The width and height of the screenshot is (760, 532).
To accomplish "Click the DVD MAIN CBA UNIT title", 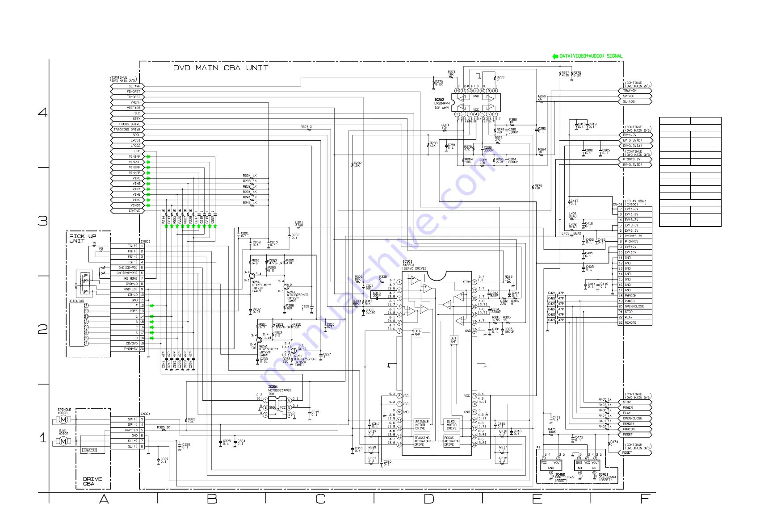I will point(221,68).
